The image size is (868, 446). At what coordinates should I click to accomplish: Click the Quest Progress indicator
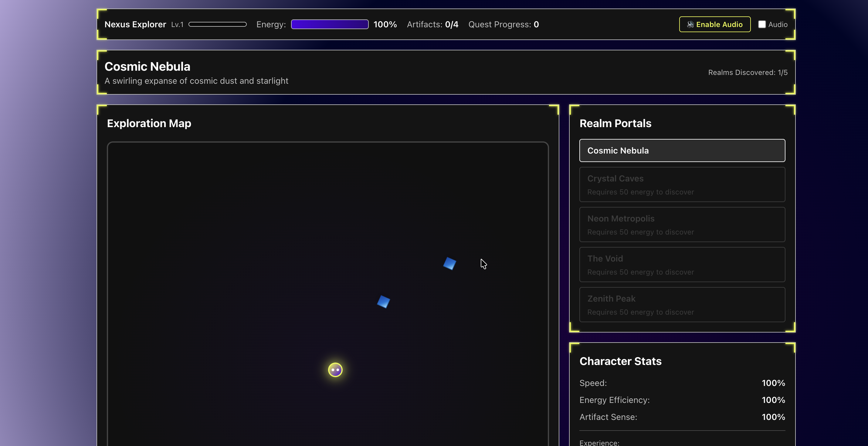click(504, 24)
